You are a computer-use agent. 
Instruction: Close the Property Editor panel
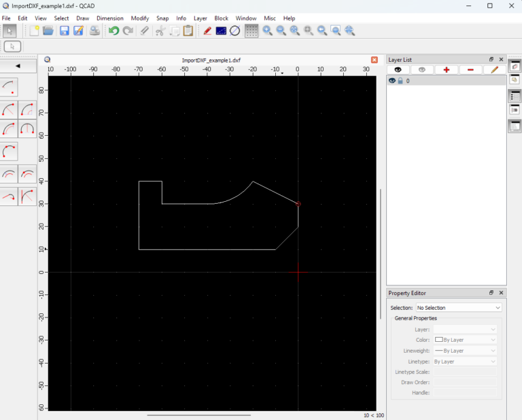(x=501, y=292)
